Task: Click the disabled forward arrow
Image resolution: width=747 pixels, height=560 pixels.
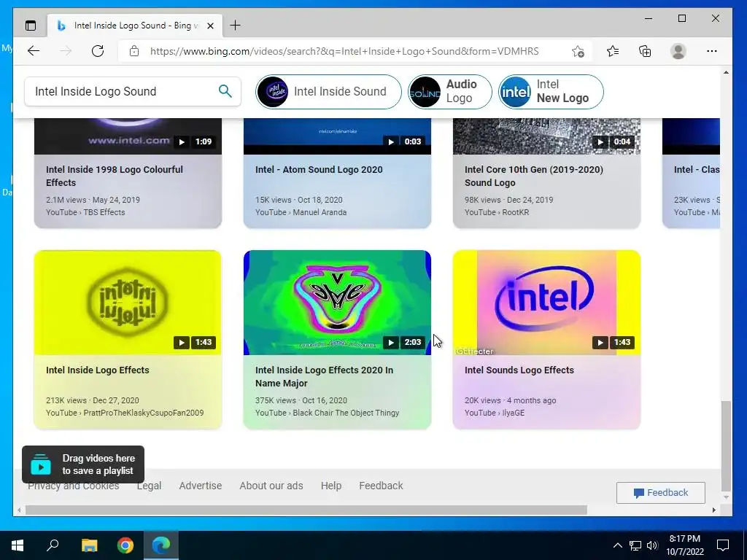Action: point(66,51)
